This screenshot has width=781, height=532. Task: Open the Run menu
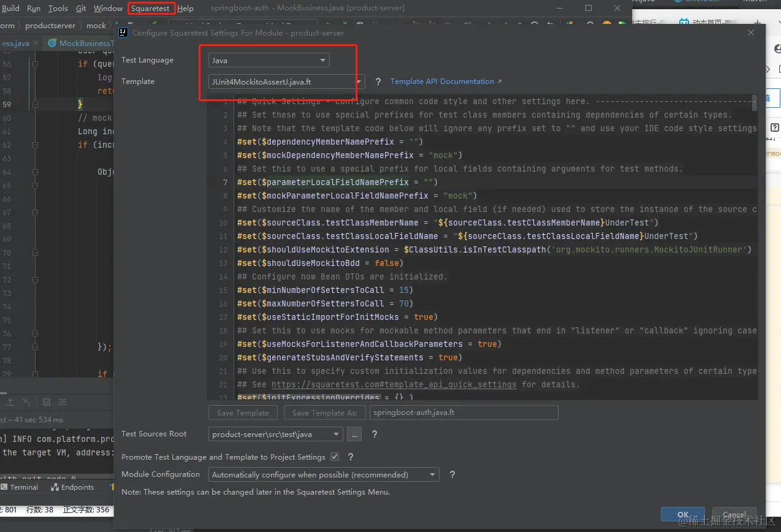coord(34,9)
